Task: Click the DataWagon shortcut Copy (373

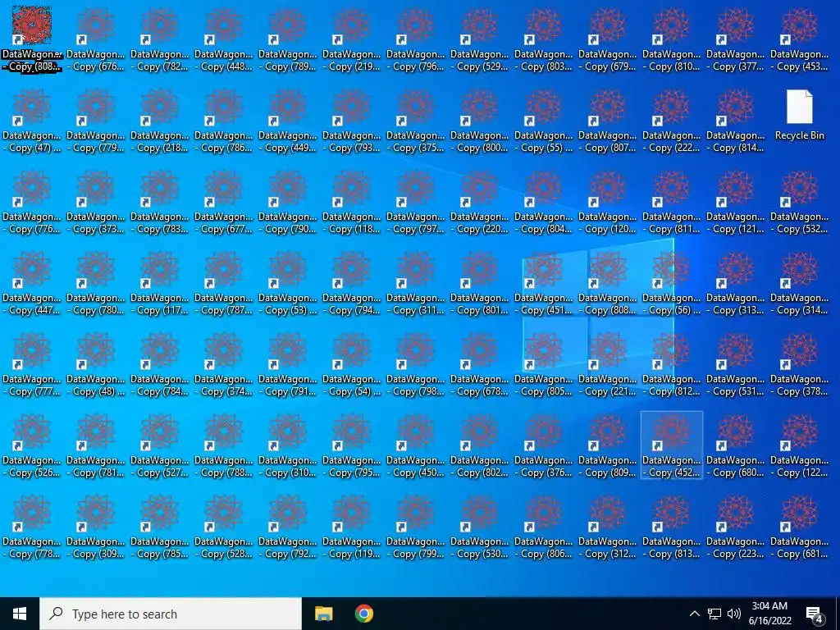Action: pos(95,203)
